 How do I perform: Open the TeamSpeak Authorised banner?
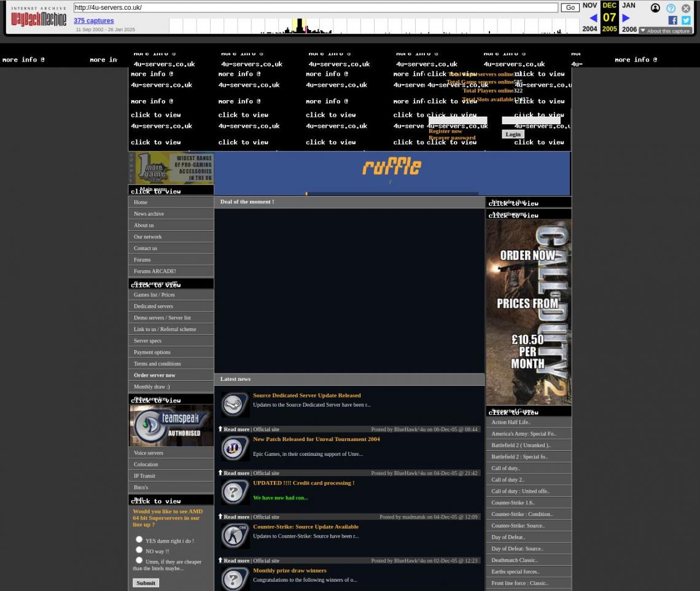[x=171, y=426]
